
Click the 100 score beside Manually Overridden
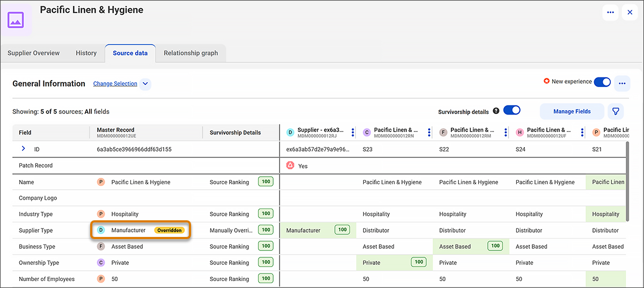(x=266, y=230)
